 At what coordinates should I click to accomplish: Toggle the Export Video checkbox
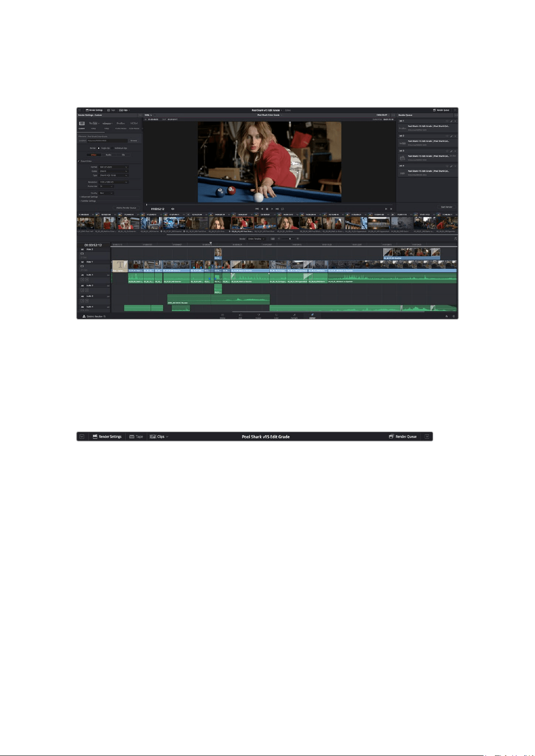click(79, 161)
